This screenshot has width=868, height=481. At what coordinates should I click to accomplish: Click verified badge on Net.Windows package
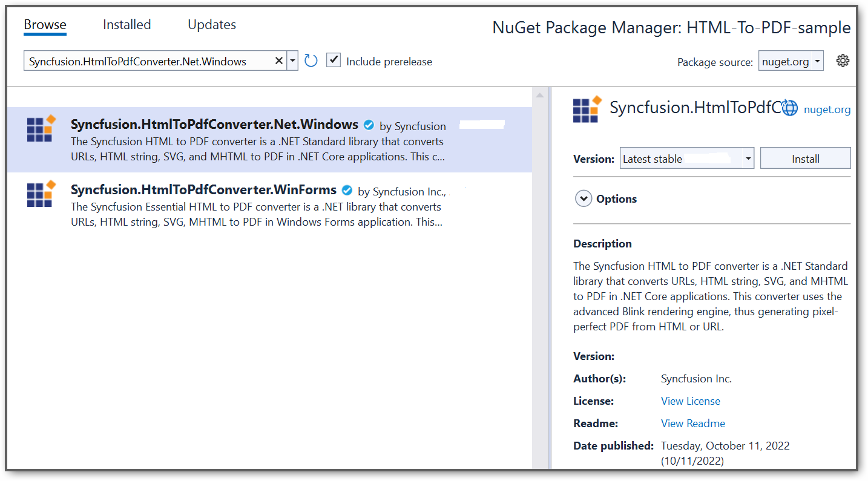[x=369, y=125]
